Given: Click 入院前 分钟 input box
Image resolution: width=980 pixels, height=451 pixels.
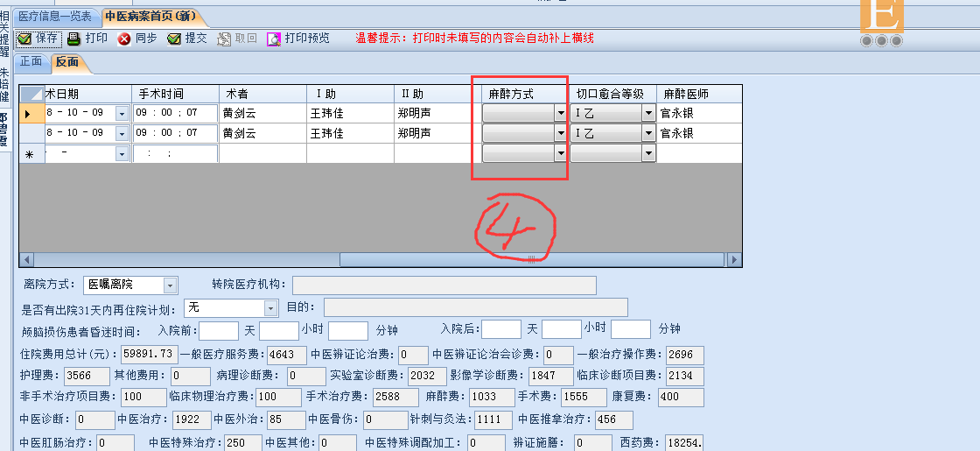Looking at the screenshot, I should [348, 329].
